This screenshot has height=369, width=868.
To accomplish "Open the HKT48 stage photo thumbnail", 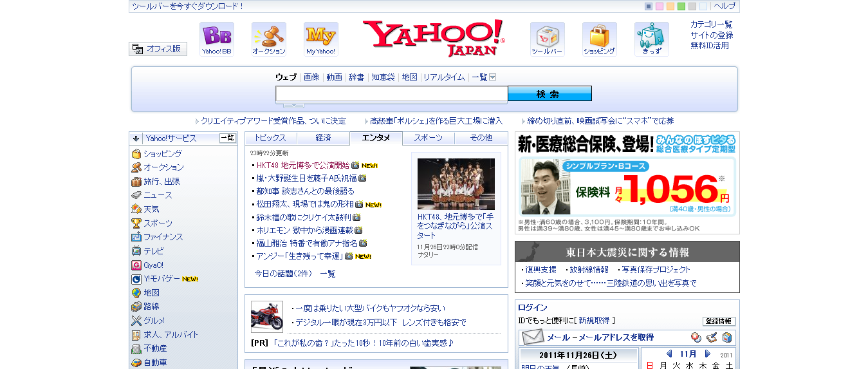I will coord(456,184).
